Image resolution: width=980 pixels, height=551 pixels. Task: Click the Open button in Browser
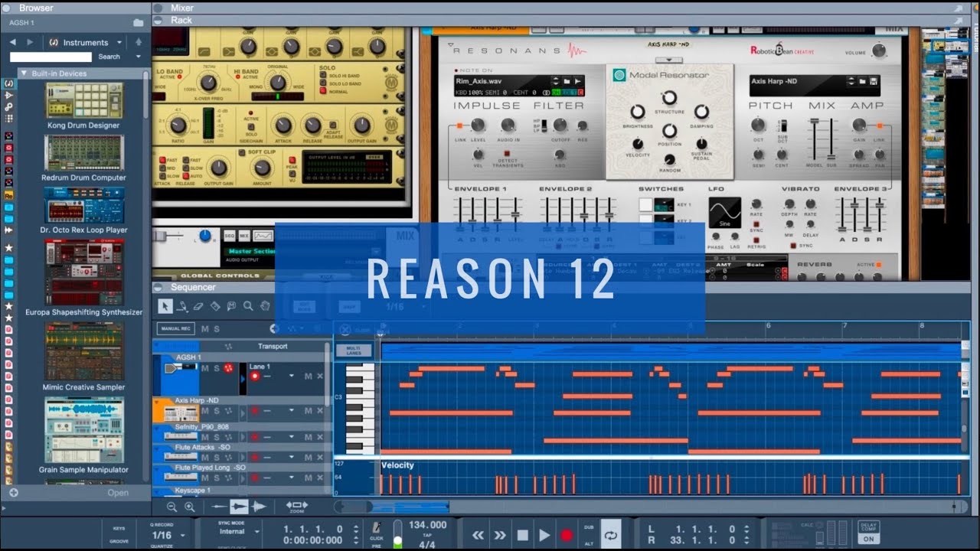click(118, 493)
